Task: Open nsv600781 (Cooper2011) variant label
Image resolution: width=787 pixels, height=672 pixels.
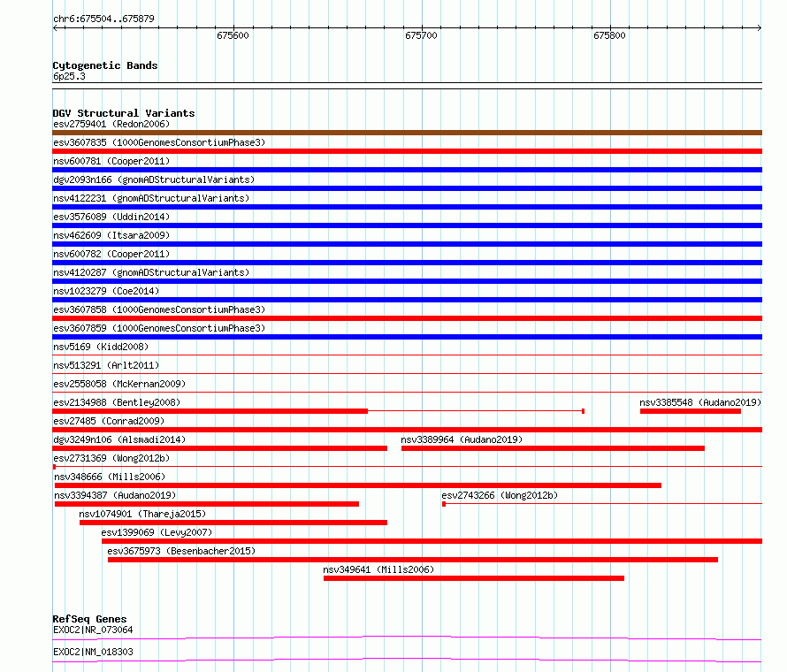Action: 111,161
